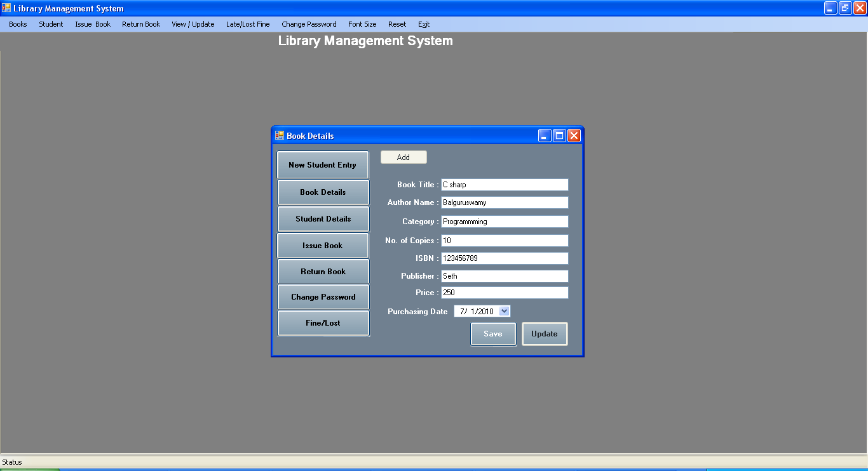Open the Fine/Lost side button
Image resolution: width=868 pixels, height=471 pixels.
(323, 323)
